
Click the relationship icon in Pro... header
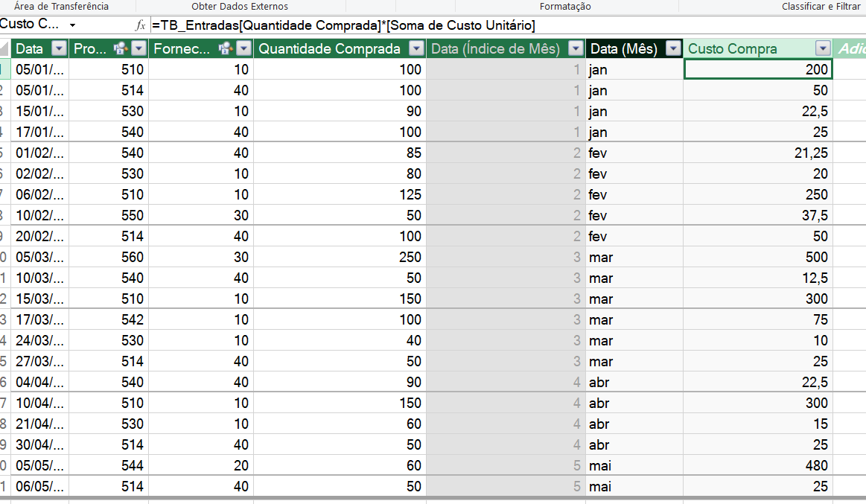(x=121, y=48)
